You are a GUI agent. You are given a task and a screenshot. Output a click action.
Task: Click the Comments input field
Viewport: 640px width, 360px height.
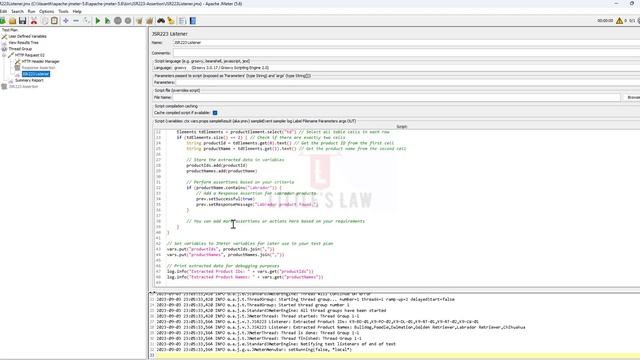click(406, 53)
